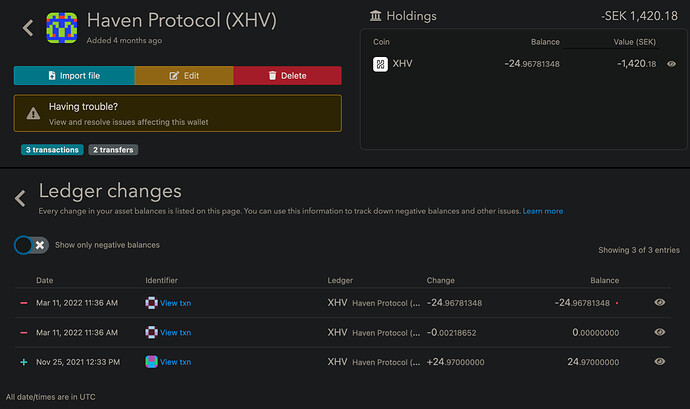The image size is (690, 409).
Task: View txn for the +24.97000000 change
Action: pyautogui.click(x=175, y=362)
